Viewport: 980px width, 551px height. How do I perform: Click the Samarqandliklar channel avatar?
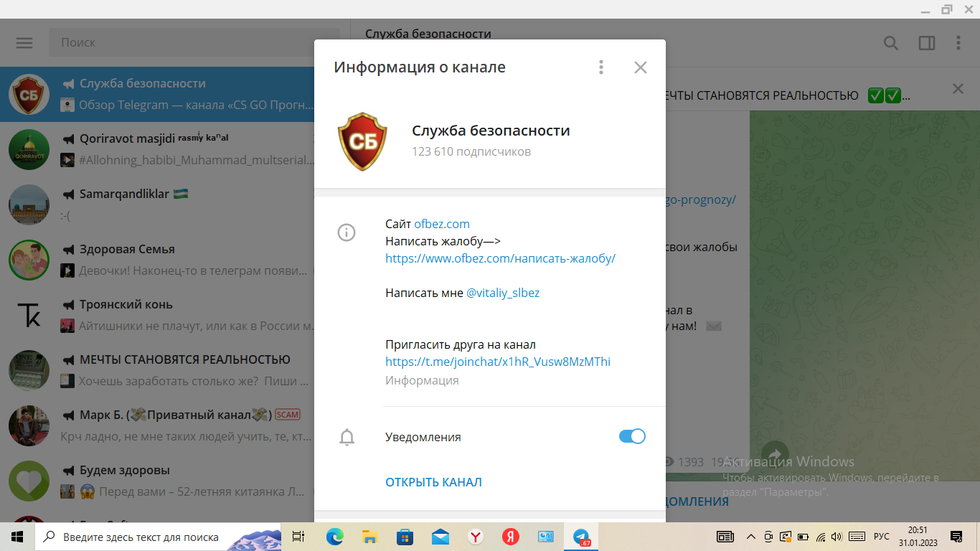(29, 204)
